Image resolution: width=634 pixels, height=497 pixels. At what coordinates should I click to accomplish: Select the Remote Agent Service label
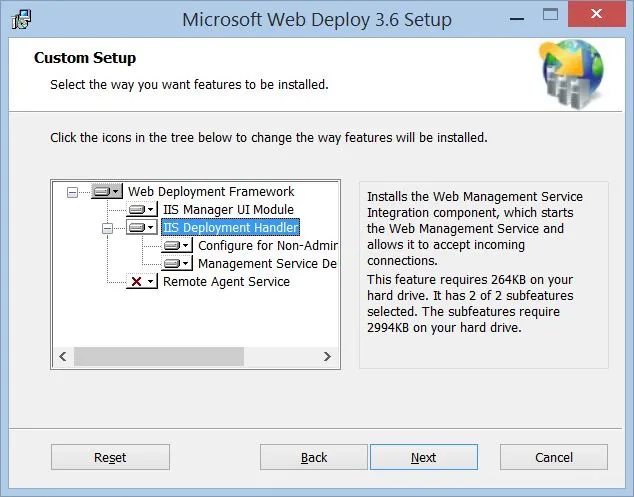click(226, 282)
